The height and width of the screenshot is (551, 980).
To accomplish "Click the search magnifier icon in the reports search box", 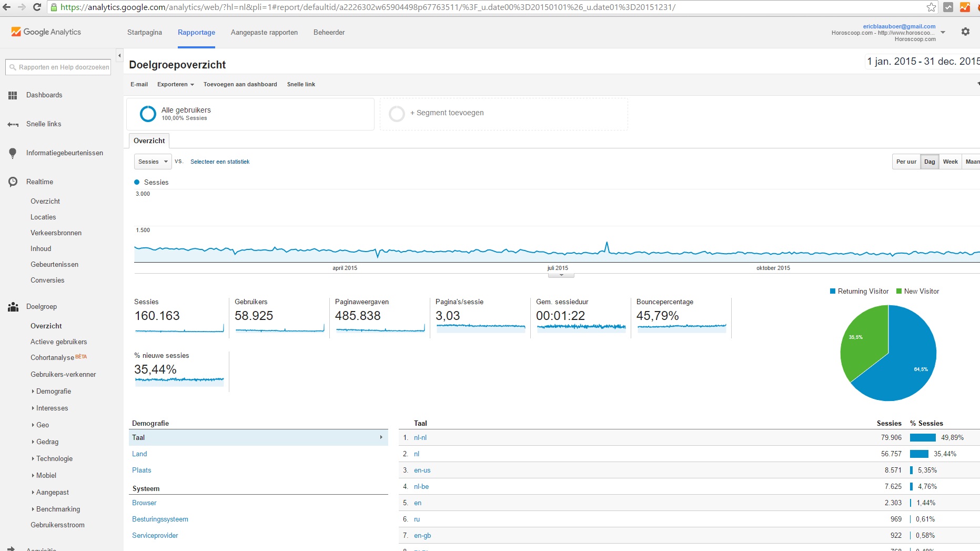I will [x=13, y=67].
